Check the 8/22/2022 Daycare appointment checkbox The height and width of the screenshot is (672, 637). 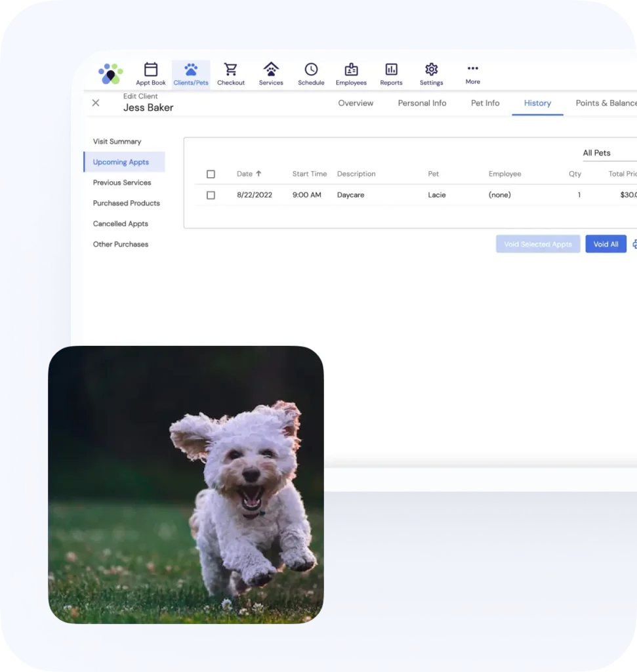(x=211, y=195)
